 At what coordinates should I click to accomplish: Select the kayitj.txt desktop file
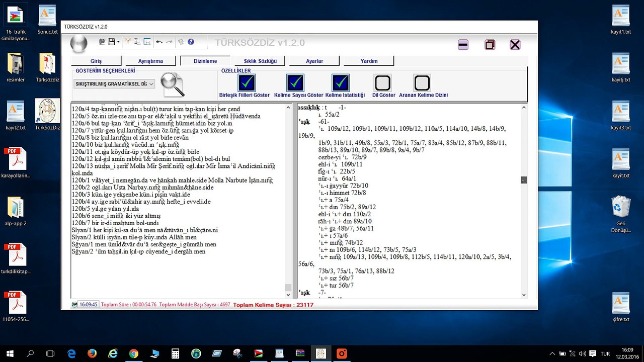pyautogui.click(x=621, y=68)
